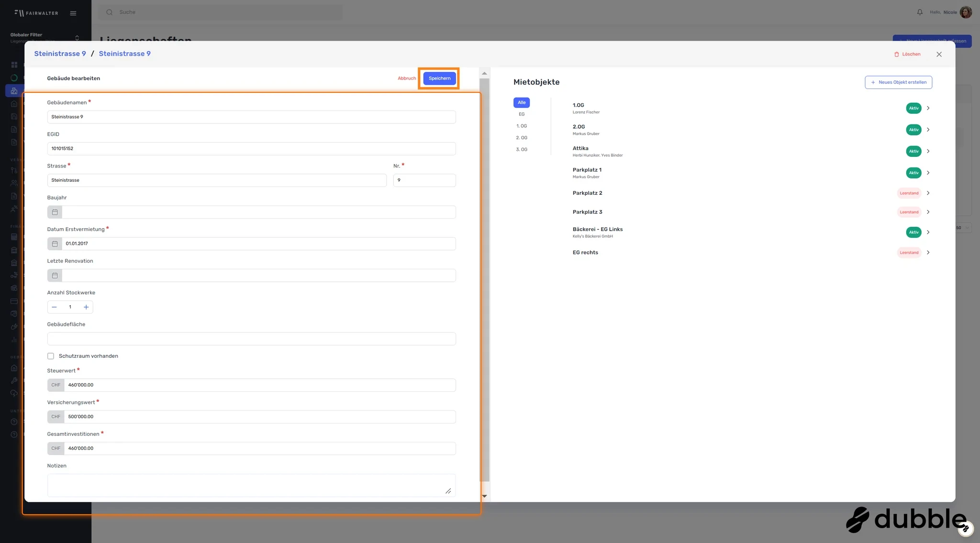The width and height of the screenshot is (980, 543).
Task: Select the 1. OG floor filter
Action: pyautogui.click(x=522, y=126)
